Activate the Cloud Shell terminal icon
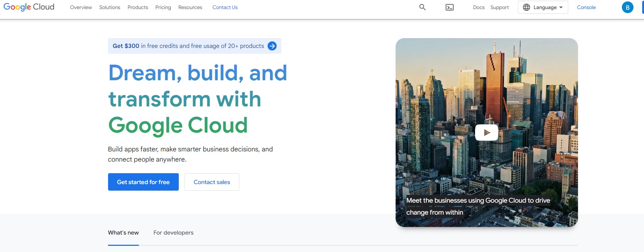This screenshot has width=644, height=252. (450, 7)
